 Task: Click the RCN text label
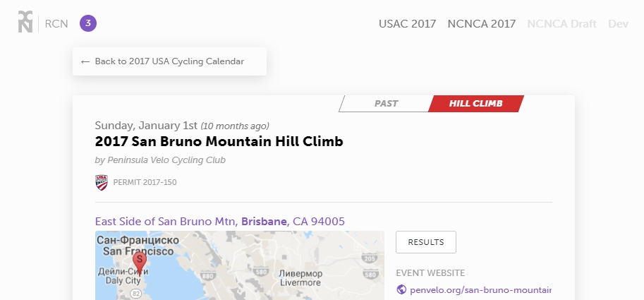pyautogui.click(x=56, y=24)
